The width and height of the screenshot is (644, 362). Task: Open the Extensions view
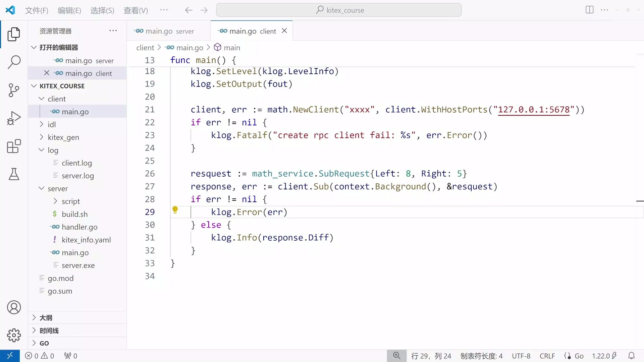14,146
